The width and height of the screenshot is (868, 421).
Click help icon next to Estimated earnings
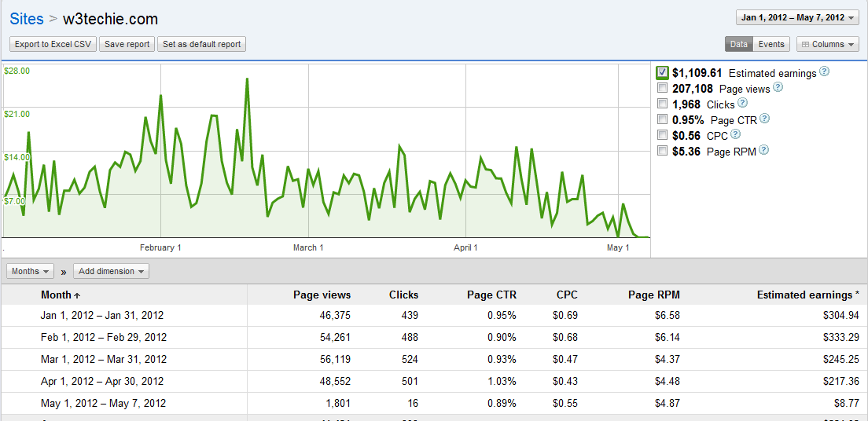click(825, 71)
